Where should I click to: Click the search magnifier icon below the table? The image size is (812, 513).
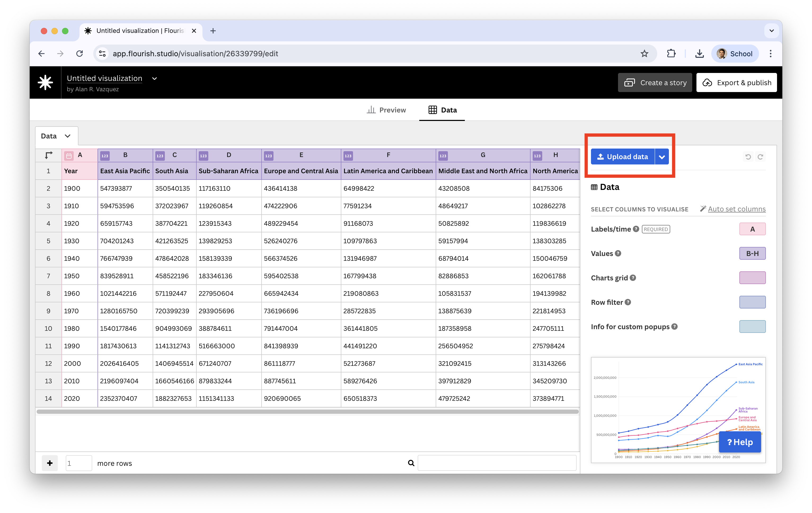pyautogui.click(x=411, y=463)
